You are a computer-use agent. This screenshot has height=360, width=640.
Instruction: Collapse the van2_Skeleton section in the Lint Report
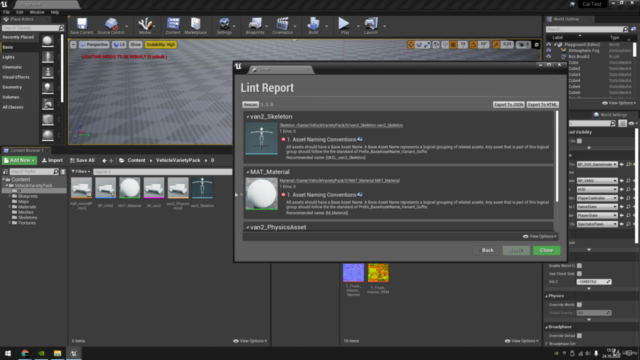click(247, 117)
